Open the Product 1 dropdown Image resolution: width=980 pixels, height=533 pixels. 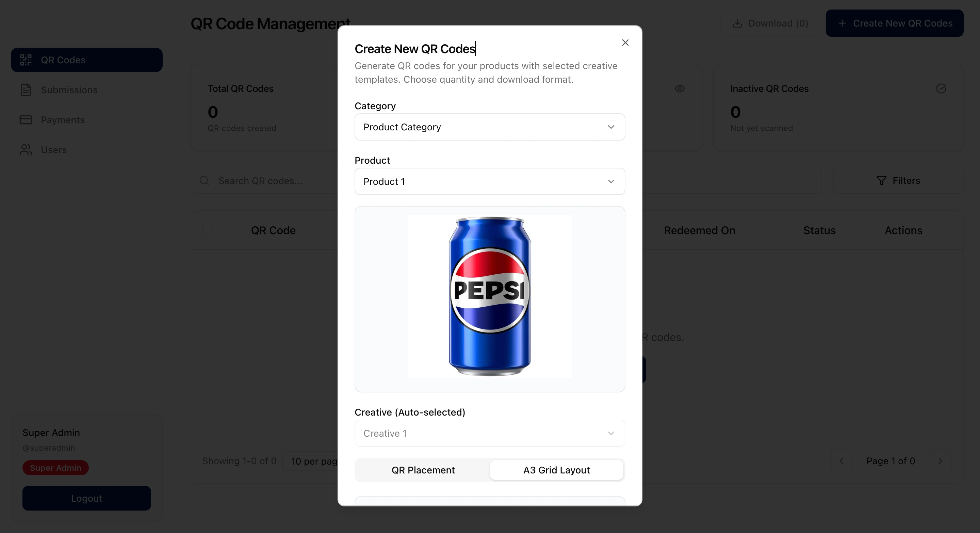click(x=489, y=181)
